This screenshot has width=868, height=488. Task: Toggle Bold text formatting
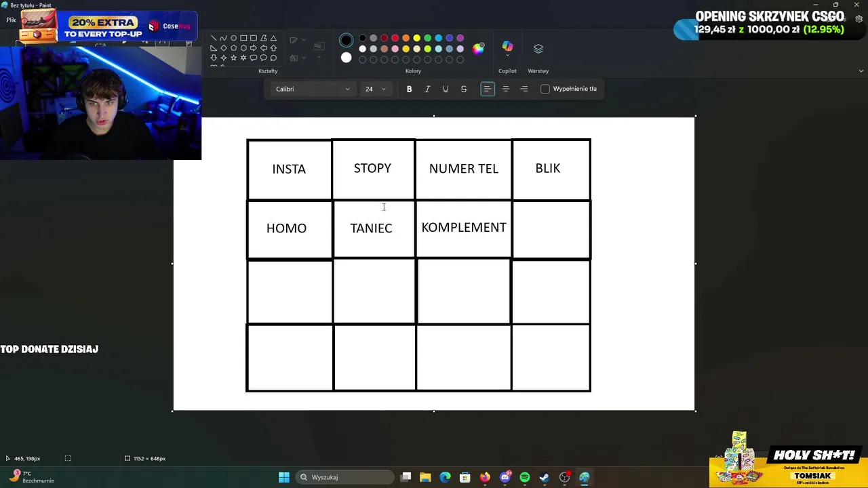pos(409,89)
